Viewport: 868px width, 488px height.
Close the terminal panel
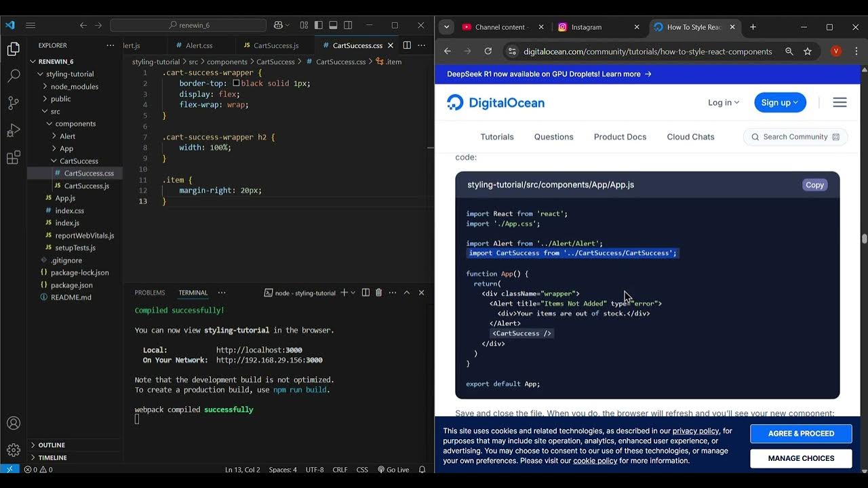pos(421,293)
